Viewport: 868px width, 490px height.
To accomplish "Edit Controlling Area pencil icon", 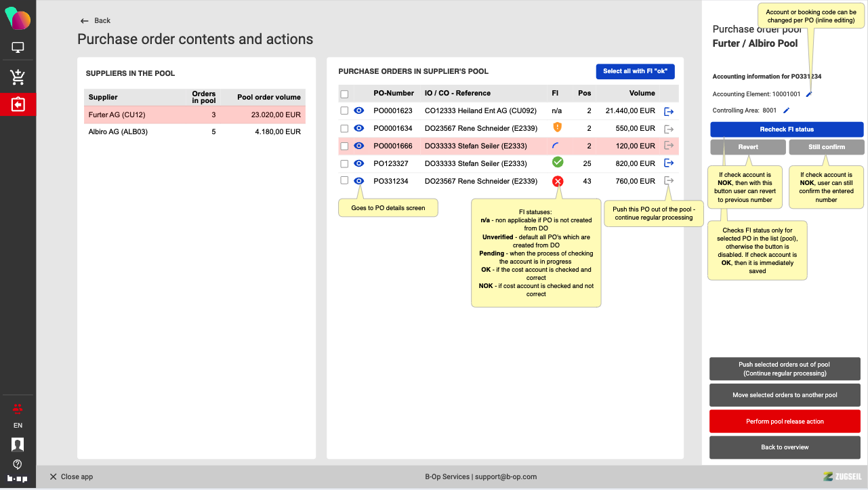I will [786, 110].
